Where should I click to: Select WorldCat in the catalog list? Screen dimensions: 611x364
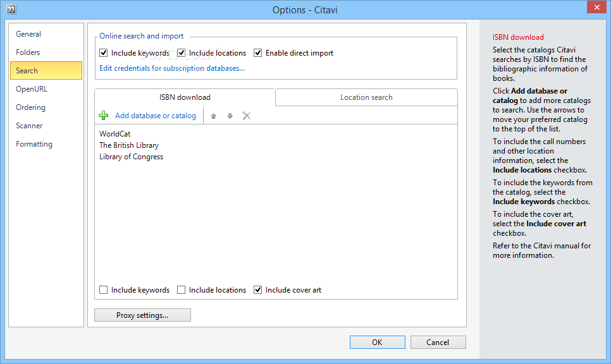[115, 134]
